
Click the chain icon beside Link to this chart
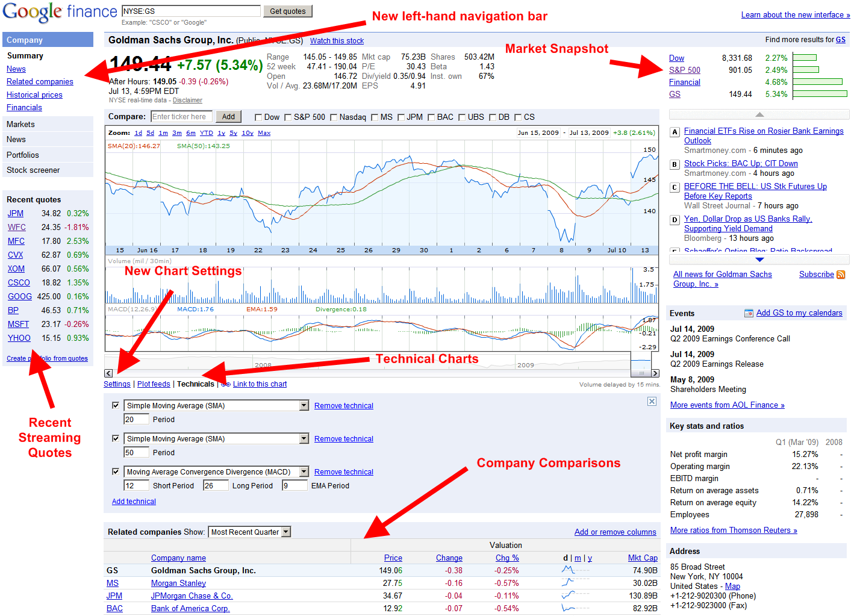[226, 384]
